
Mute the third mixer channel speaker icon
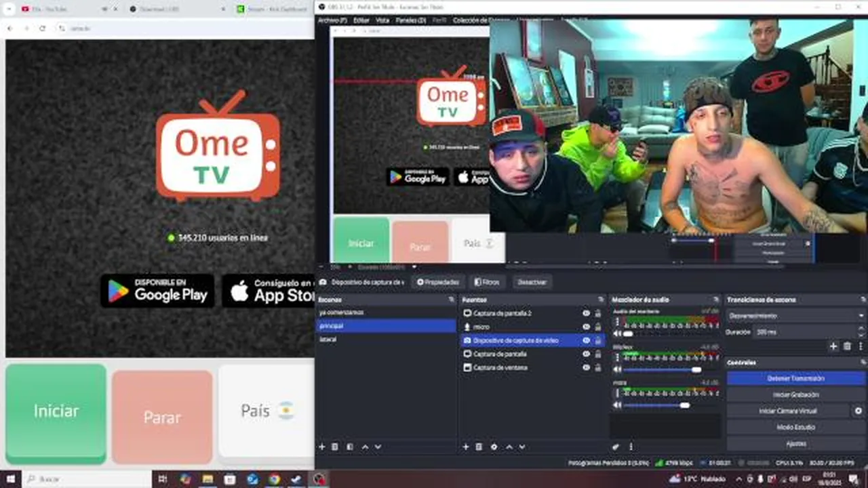(617, 405)
